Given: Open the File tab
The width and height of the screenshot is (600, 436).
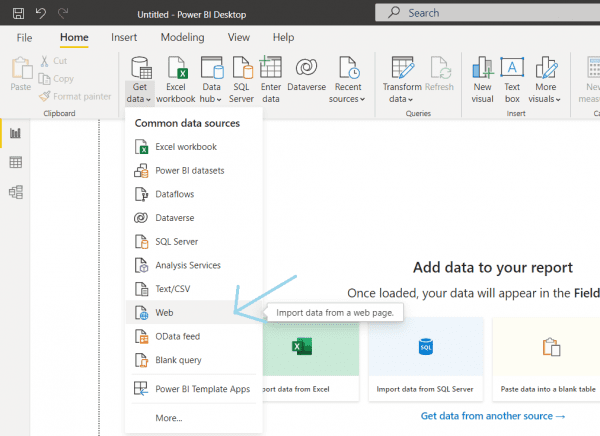Looking at the screenshot, I should [x=24, y=38].
